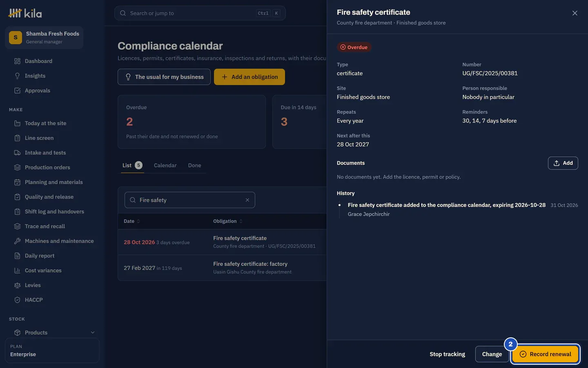
Task: Open the Dashboard sidebar icon
Action: (17, 61)
